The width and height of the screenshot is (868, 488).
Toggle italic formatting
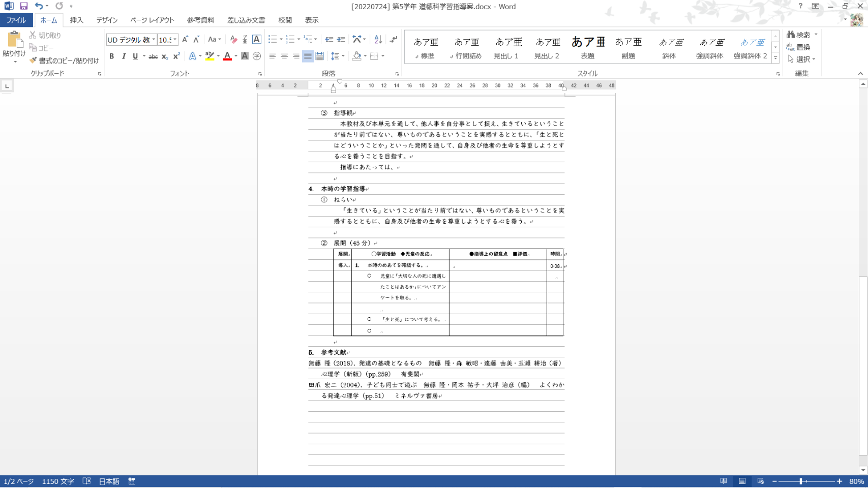[124, 56]
